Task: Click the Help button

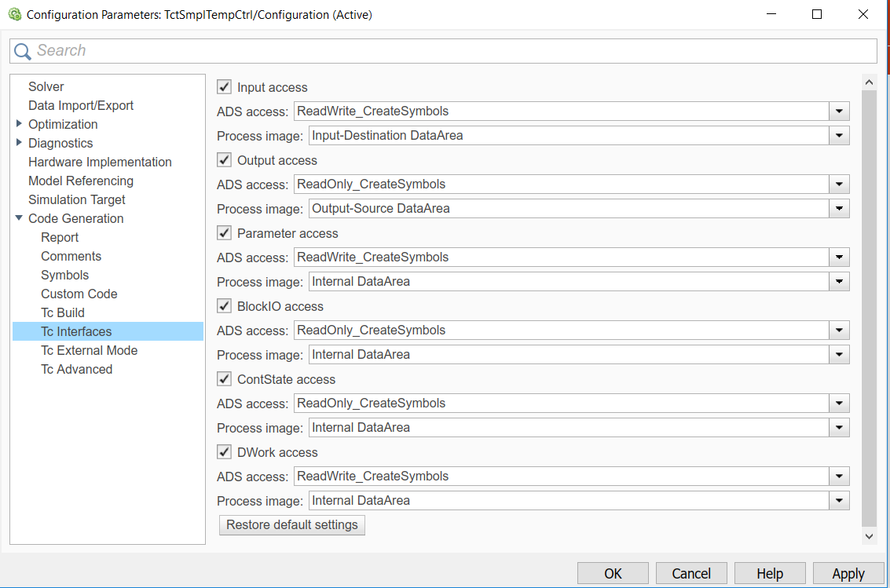Action: point(770,574)
